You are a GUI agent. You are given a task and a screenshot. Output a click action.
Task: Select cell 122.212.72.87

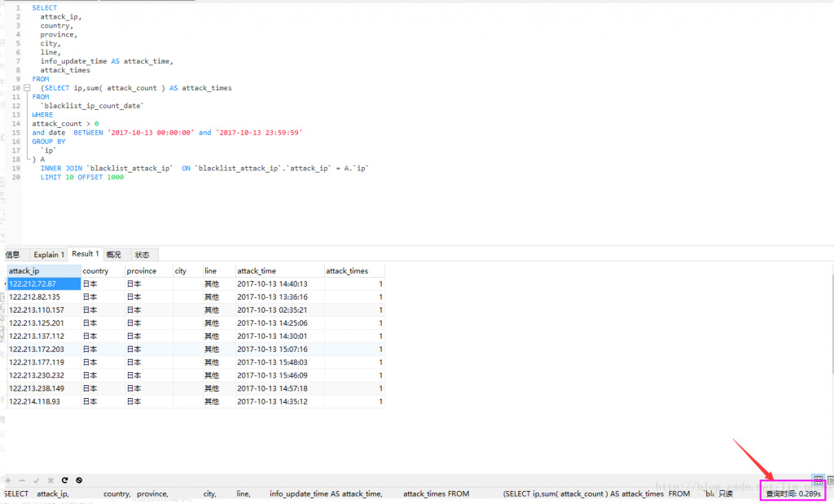click(x=44, y=284)
